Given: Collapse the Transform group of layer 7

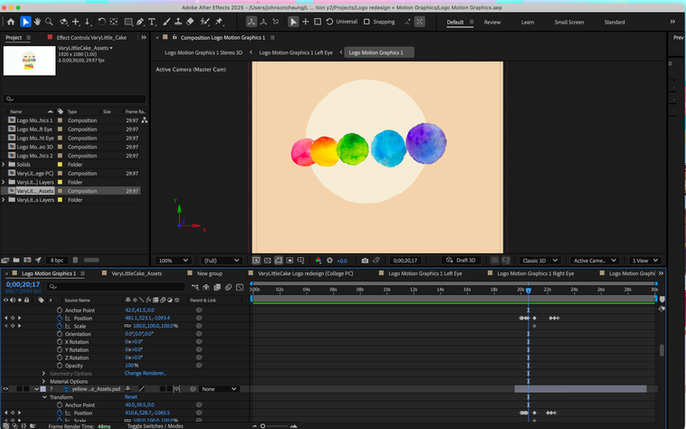Looking at the screenshot, I should click(45, 397).
